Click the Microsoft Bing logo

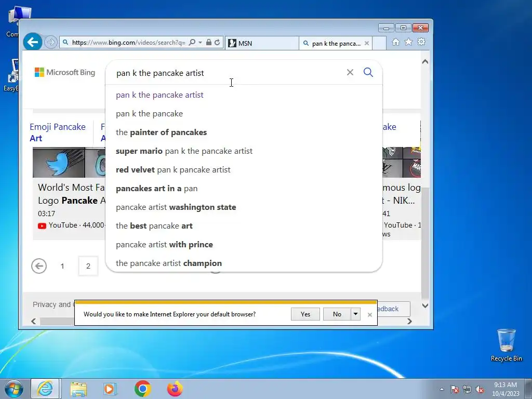pos(65,72)
